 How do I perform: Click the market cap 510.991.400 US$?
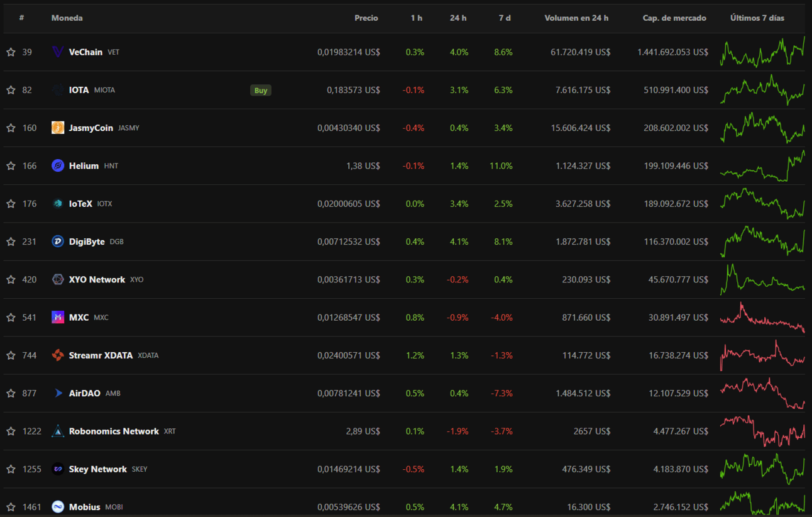coord(676,90)
